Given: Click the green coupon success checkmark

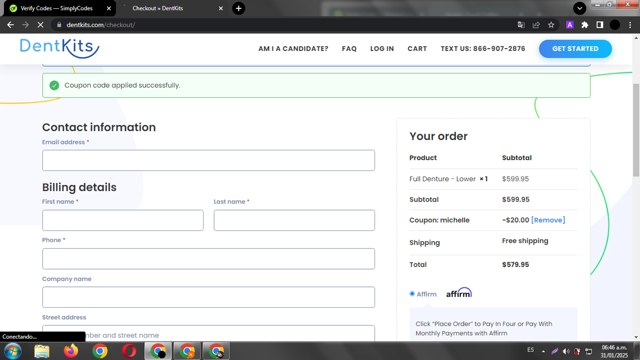Looking at the screenshot, I should (54, 85).
